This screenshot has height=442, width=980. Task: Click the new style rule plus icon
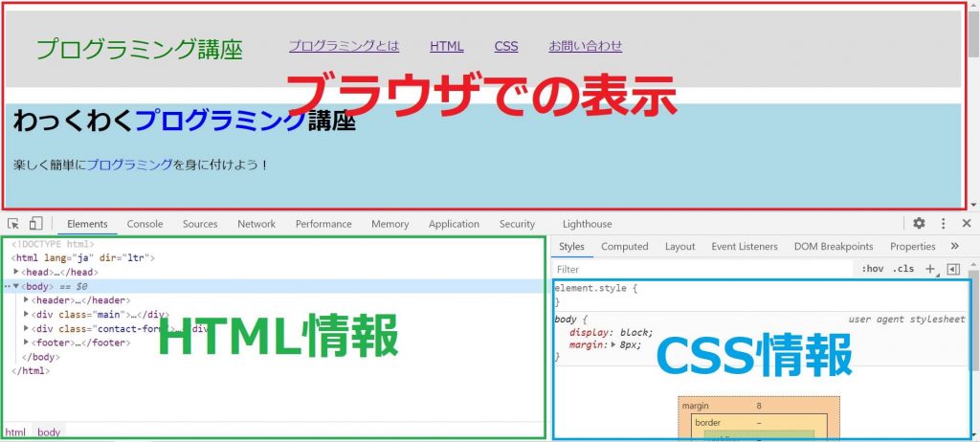929,269
